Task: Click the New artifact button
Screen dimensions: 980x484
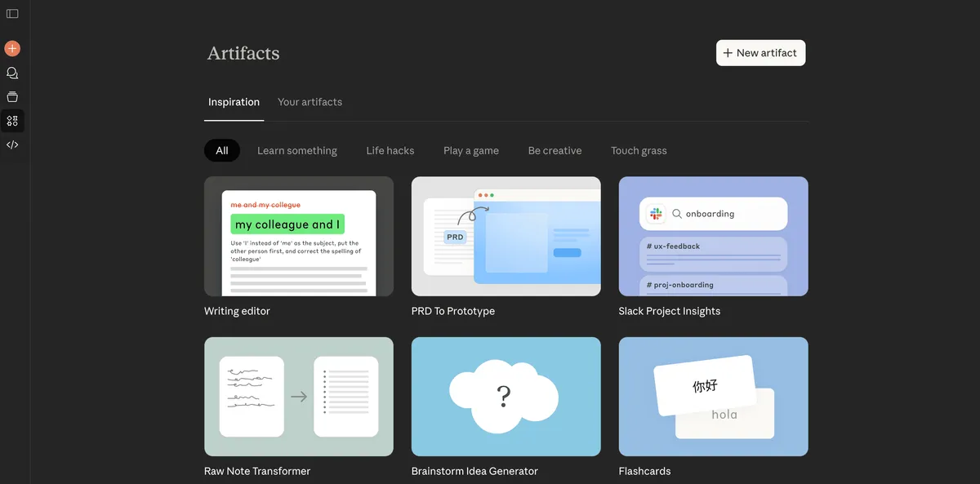Action: click(760, 52)
